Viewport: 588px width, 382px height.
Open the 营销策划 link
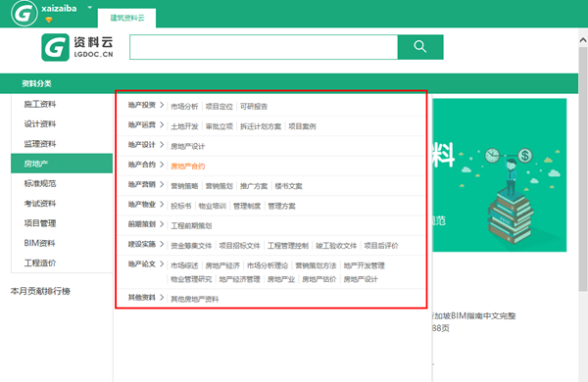click(219, 186)
